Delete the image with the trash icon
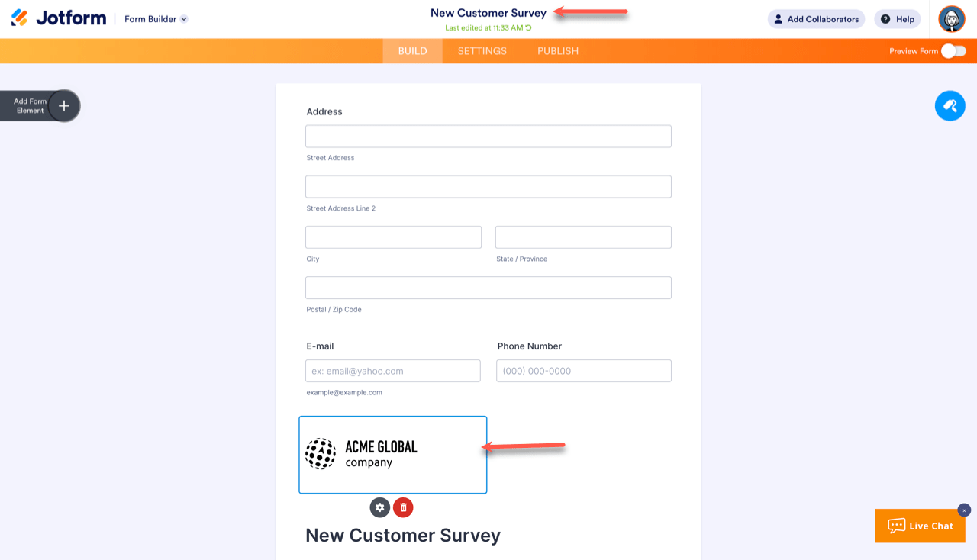Screen dimensions: 977x560 pyautogui.click(x=403, y=507)
